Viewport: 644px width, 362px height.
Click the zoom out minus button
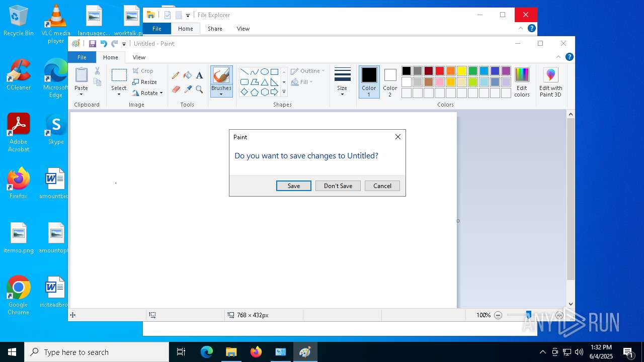pyautogui.click(x=498, y=315)
